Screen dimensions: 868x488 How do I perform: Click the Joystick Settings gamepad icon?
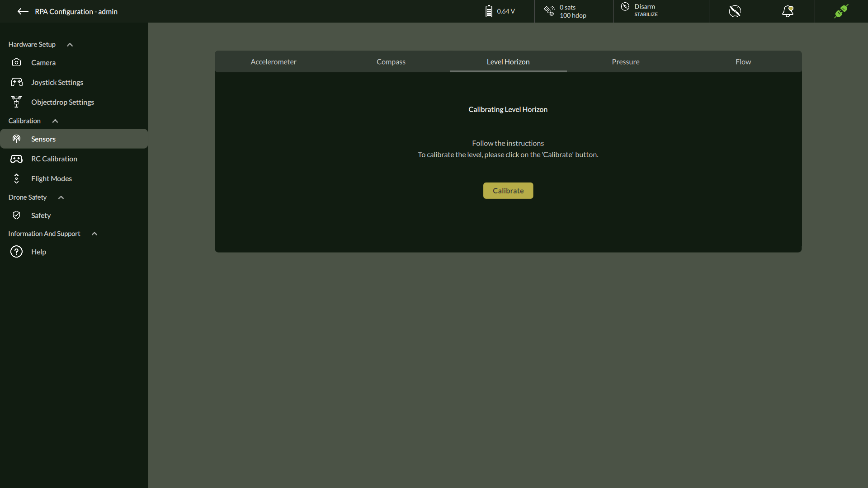pyautogui.click(x=16, y=82)
